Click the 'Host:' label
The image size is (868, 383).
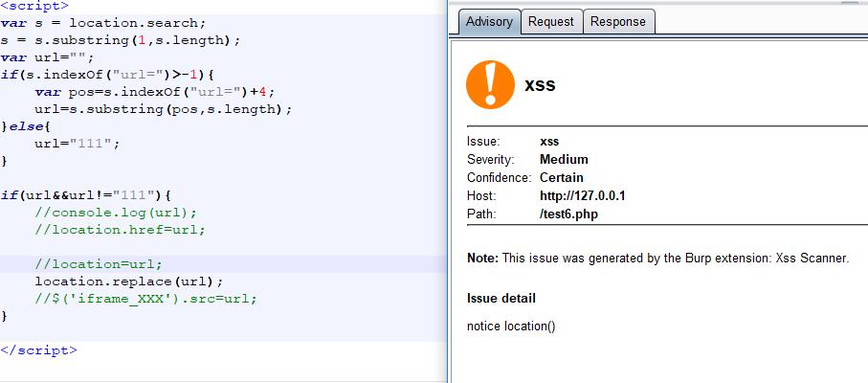pyautogui.click(x=482, y=196)
